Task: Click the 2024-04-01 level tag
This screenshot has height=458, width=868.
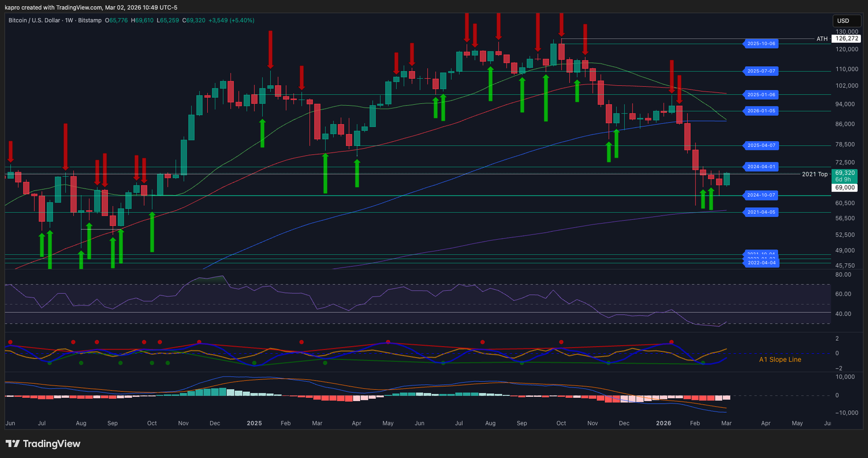Action: point(761,167)
